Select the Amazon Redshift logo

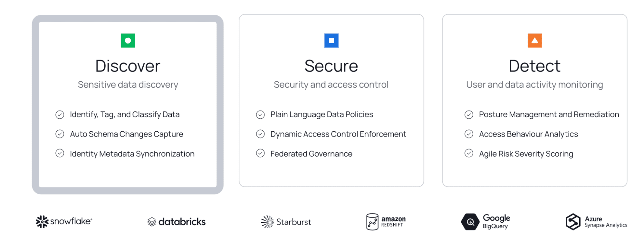[x=386, y=222]
